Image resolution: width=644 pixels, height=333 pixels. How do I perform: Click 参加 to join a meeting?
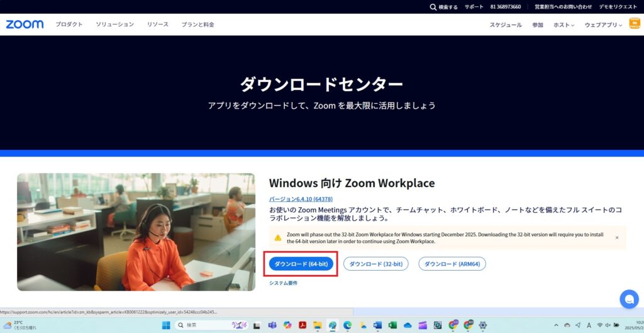[x=538, y=25]
